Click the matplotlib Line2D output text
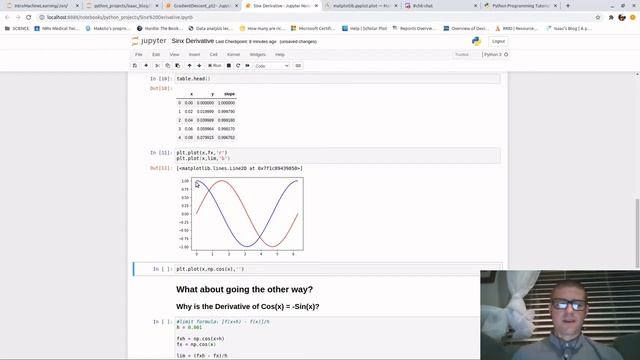 (x=240, y=168)
